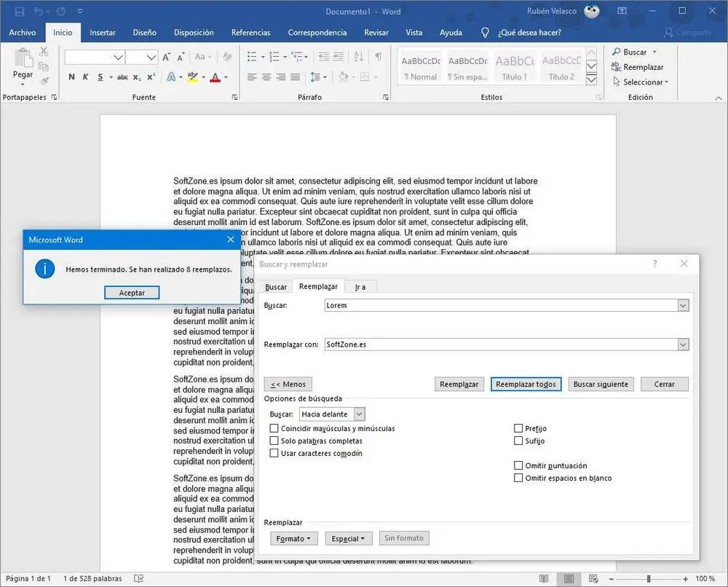The height and width of the screenshot is (587, 728).
Task: Click the multilevel list icon
Action: click(x=296, y=57)
